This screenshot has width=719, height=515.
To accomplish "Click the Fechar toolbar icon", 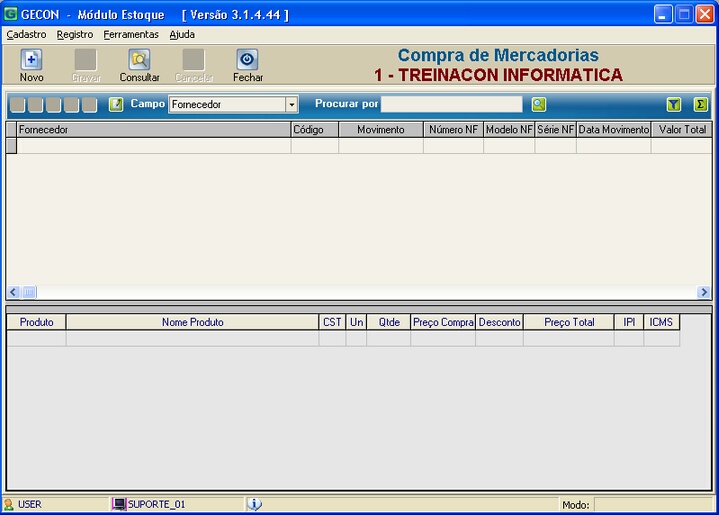I will [247, 59].
